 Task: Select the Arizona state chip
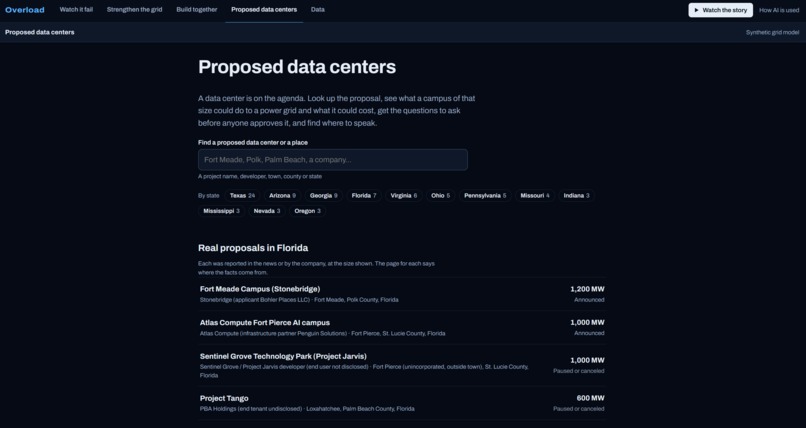coord(282,196)
